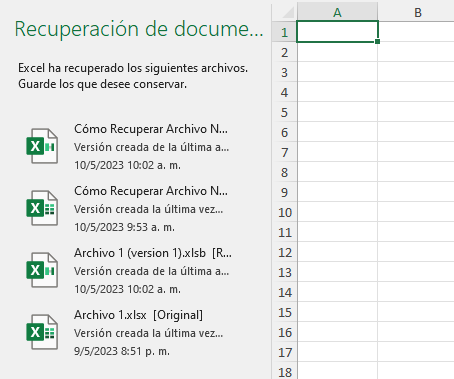Select row 3 header

click(284, 72)
